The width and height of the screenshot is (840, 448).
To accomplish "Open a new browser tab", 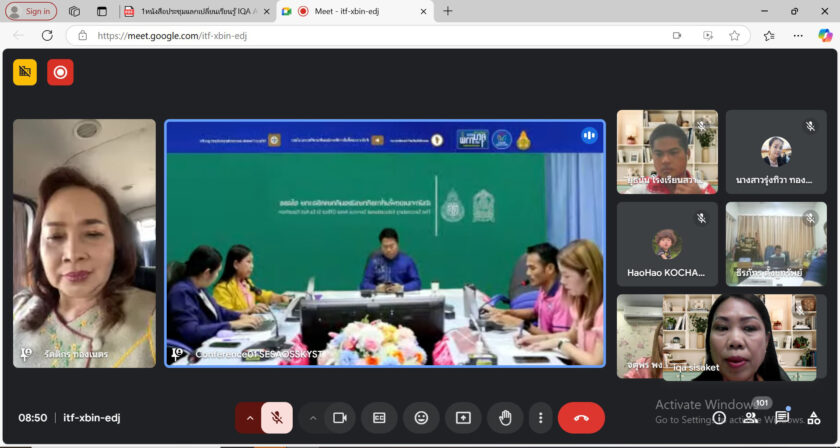I will 447,11.
